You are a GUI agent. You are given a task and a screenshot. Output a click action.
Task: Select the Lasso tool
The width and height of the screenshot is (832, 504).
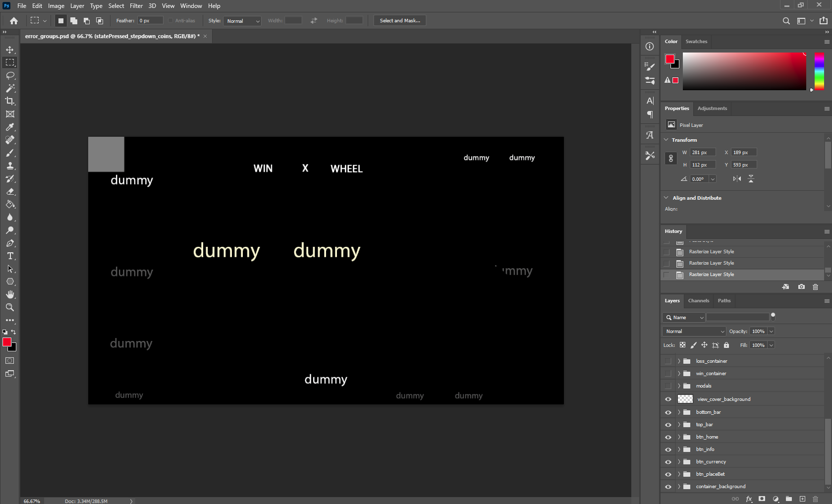click(x=10, y=75)
